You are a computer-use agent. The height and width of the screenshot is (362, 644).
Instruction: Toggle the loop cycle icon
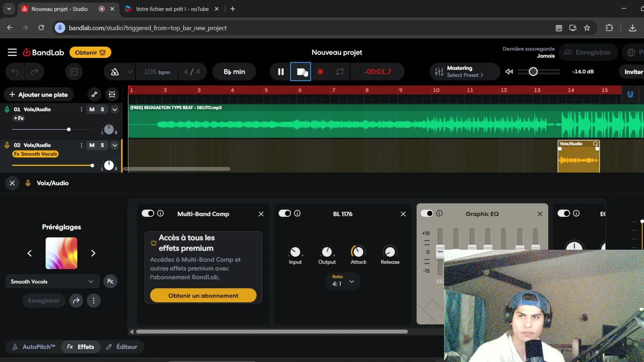(x=340, y=72)
